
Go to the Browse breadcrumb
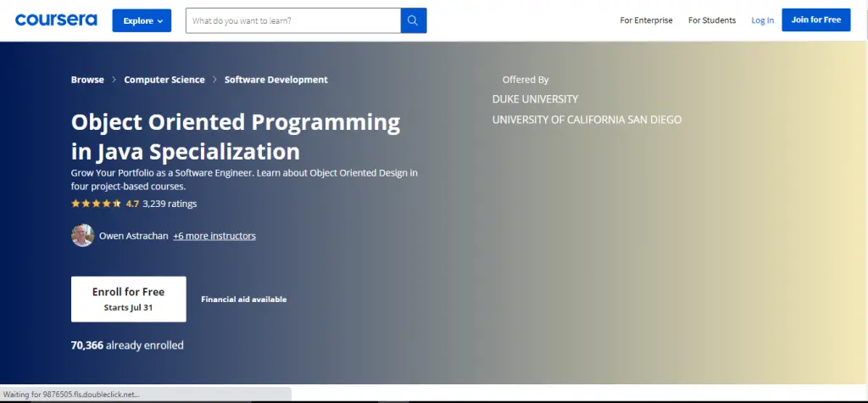pyautogui.click(x=87, y=80)
